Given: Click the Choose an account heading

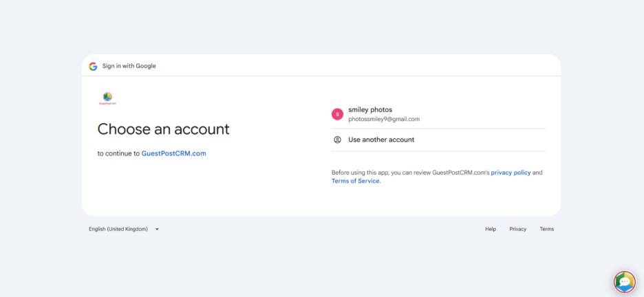Looking at the screenshot, I should tap(163, 129).
